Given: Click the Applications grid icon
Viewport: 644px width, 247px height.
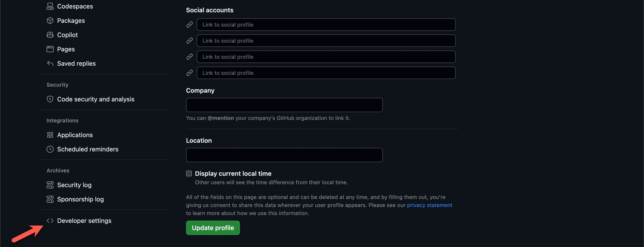Looking at the screenshot, I should (x=50, y=135).
